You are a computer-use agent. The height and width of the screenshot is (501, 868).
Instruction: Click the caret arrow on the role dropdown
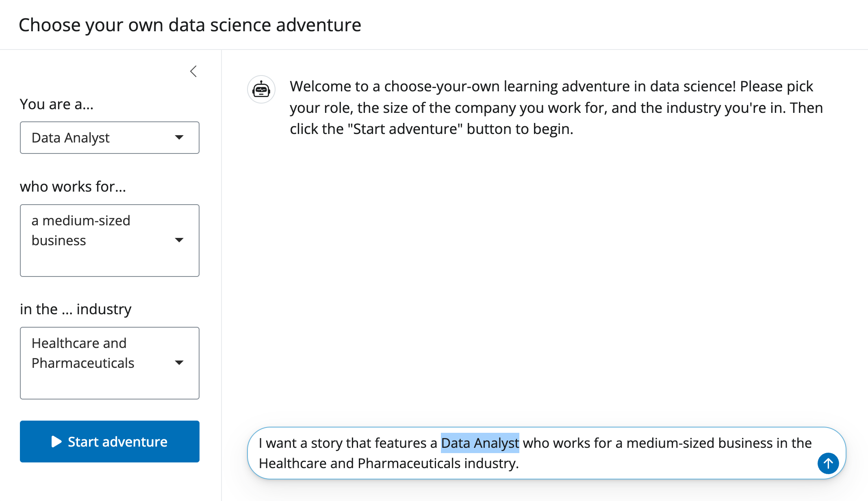(179, 138)
